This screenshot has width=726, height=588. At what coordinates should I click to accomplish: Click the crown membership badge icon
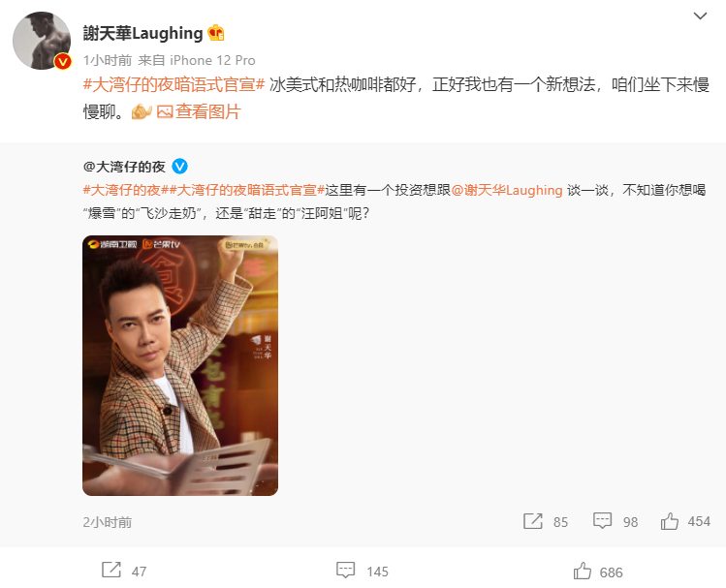coord(216,33)
